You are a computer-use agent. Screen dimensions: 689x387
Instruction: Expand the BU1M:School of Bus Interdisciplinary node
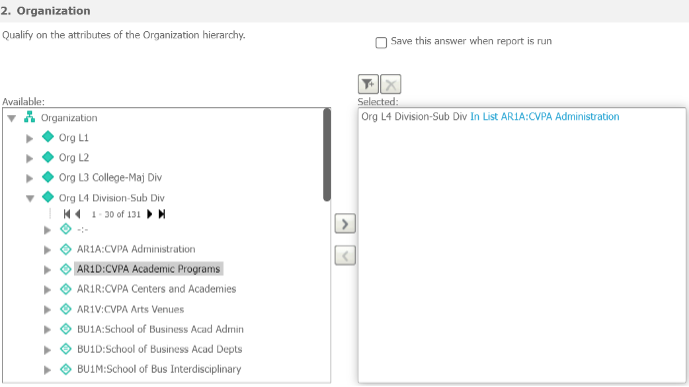pyautogui.click(x=47, y=370)
